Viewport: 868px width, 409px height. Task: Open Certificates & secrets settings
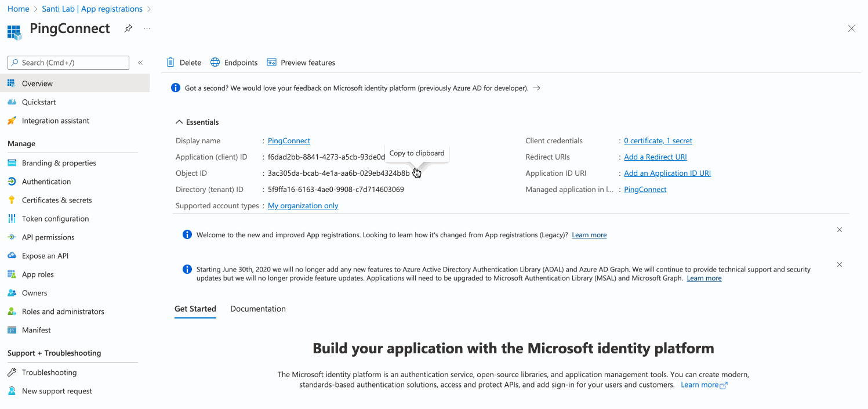point(56,200)
